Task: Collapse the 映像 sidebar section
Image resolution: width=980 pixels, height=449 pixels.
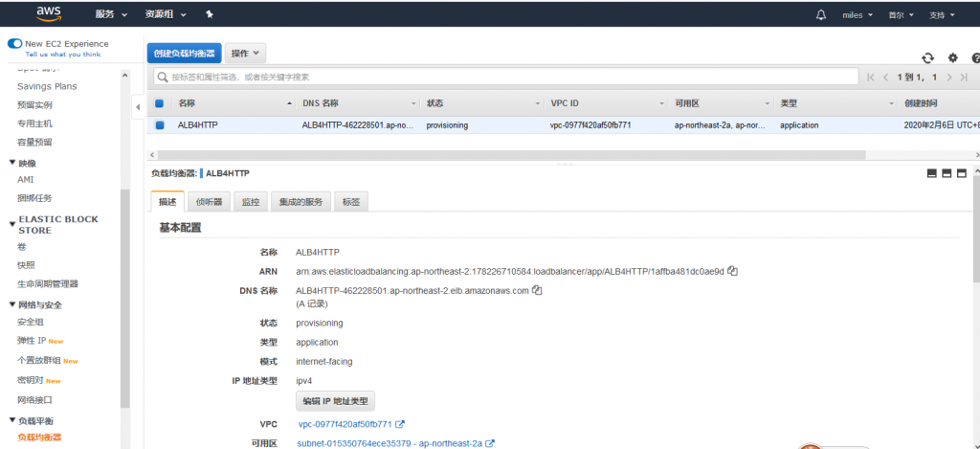Action: (x=11, y=163)
